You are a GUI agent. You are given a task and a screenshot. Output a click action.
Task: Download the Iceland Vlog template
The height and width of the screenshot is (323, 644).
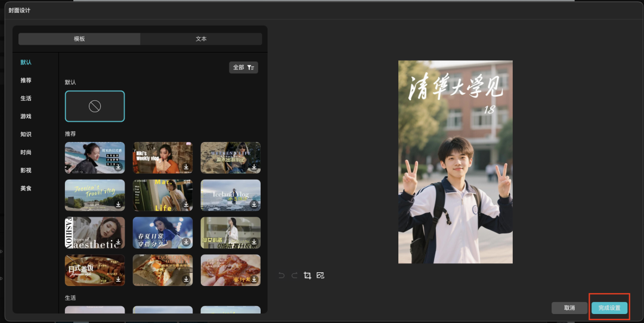click(x=254, y=204)
